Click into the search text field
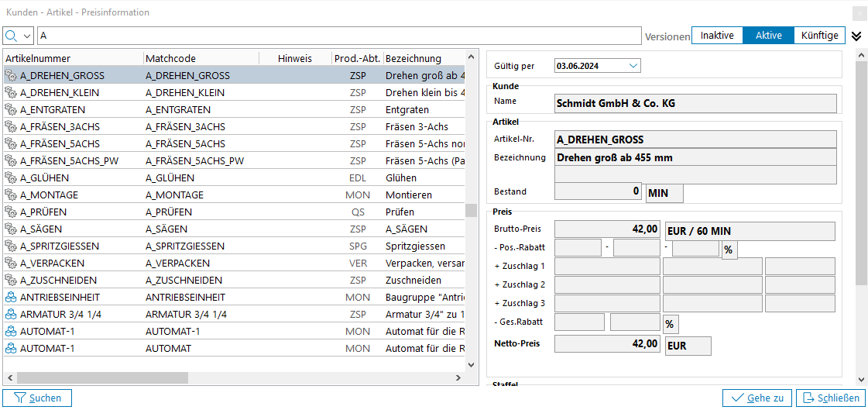This screenshot has width=868, height=410. coord(339,36)
